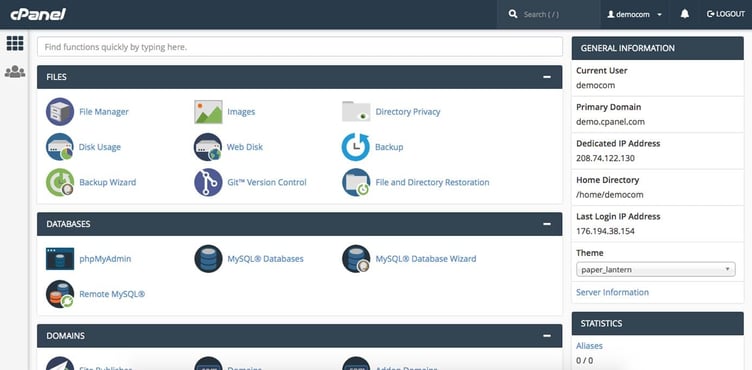Click the Remote MySQL icon
The image size is (752, 370).
pyautogui.click(x=60, y=294)
